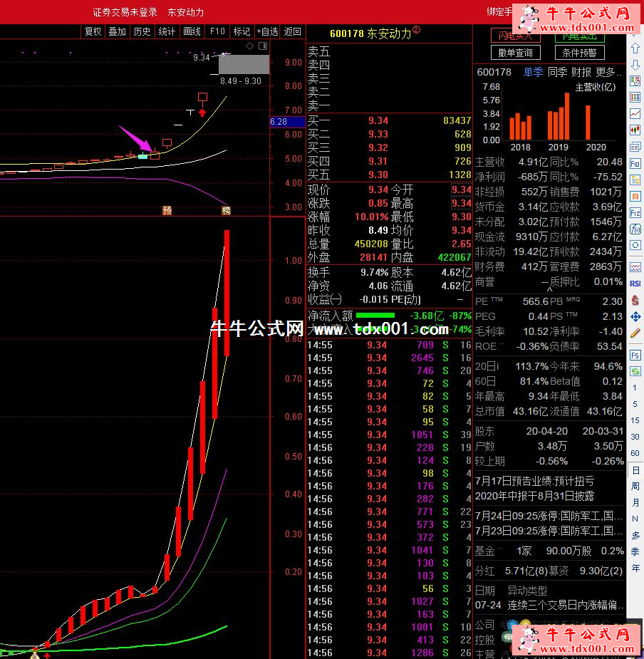Select the weekly 周 period
The height and width of the screenshot is (659, 644).
(x=635, y=487)
